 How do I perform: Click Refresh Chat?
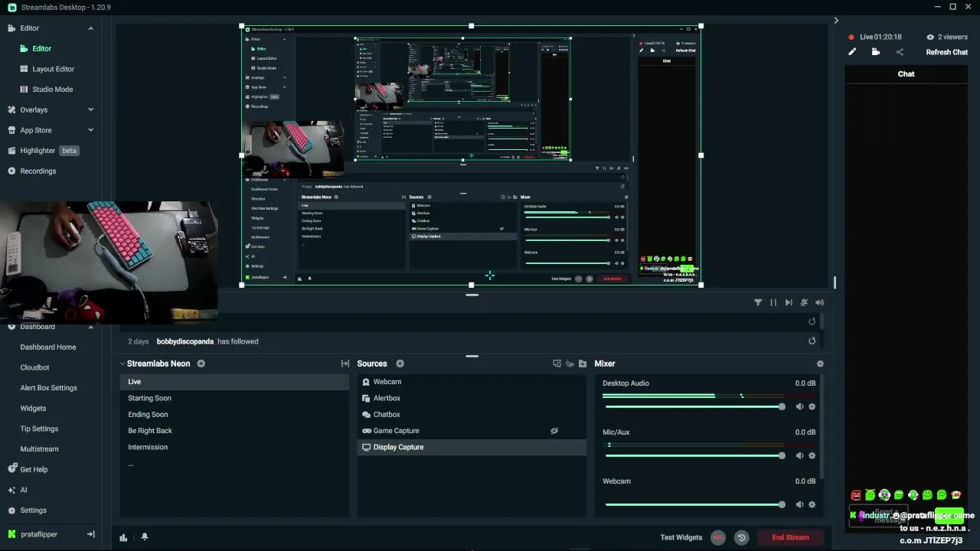[x=946, y=52]
